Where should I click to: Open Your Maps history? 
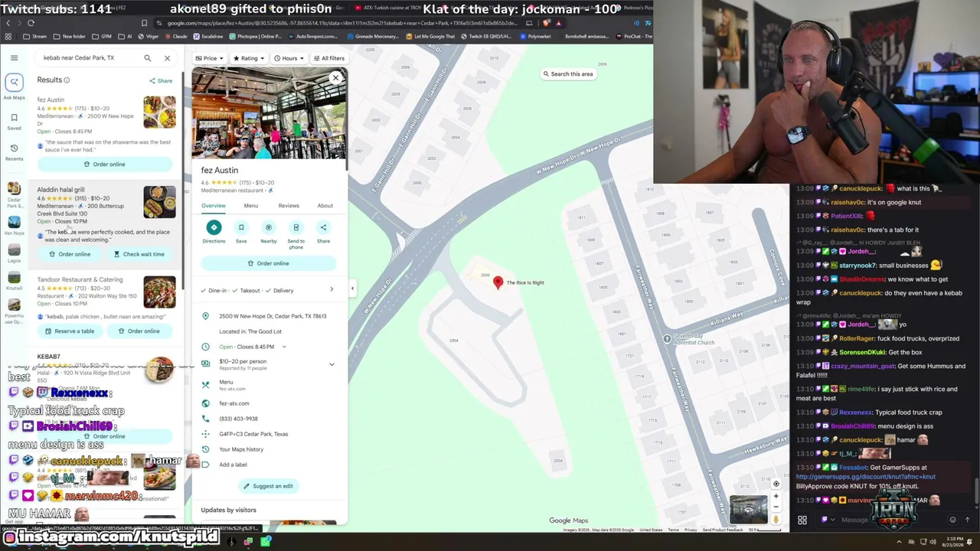(x=241, y=449)
